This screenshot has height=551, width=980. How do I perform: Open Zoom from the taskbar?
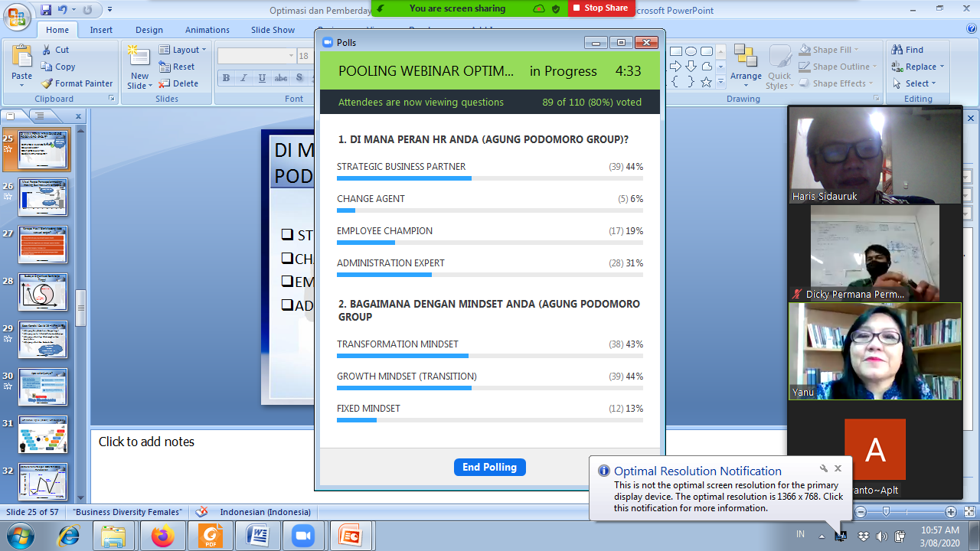(302, 536)
